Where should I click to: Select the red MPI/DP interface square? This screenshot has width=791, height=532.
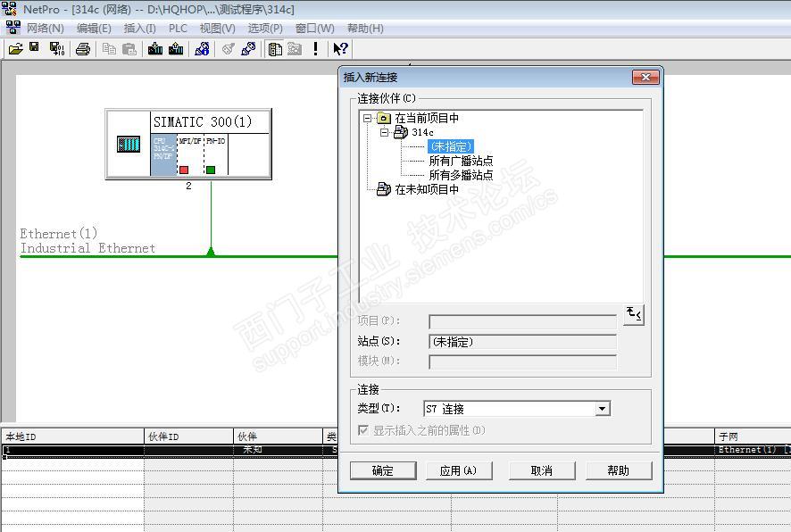click(184, 170)
